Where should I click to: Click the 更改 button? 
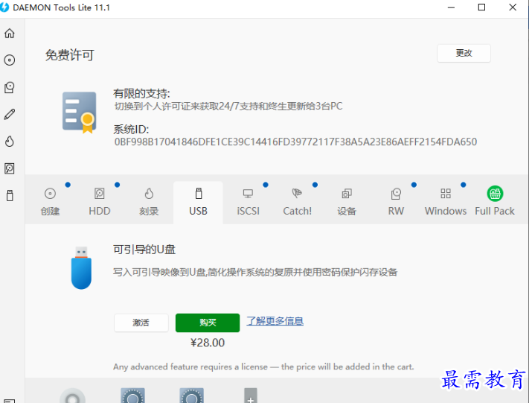(464, 53)
